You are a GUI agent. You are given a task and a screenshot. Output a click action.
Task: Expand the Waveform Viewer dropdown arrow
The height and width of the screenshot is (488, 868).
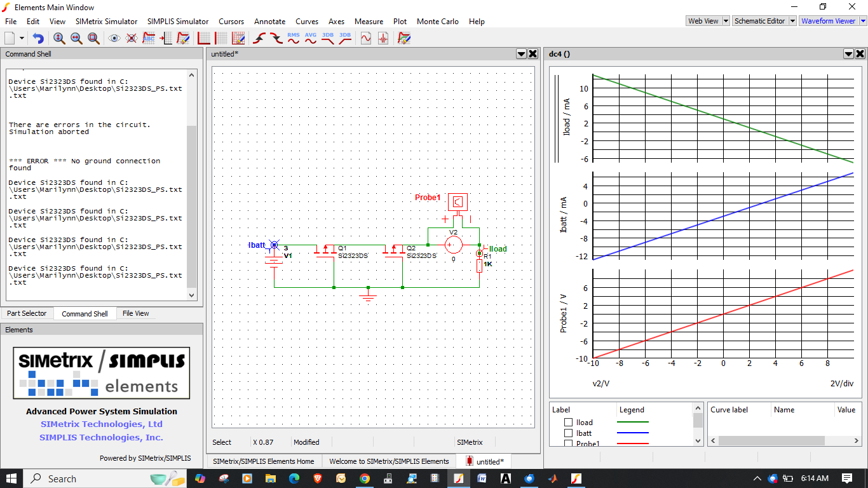(x=863, y=21)
